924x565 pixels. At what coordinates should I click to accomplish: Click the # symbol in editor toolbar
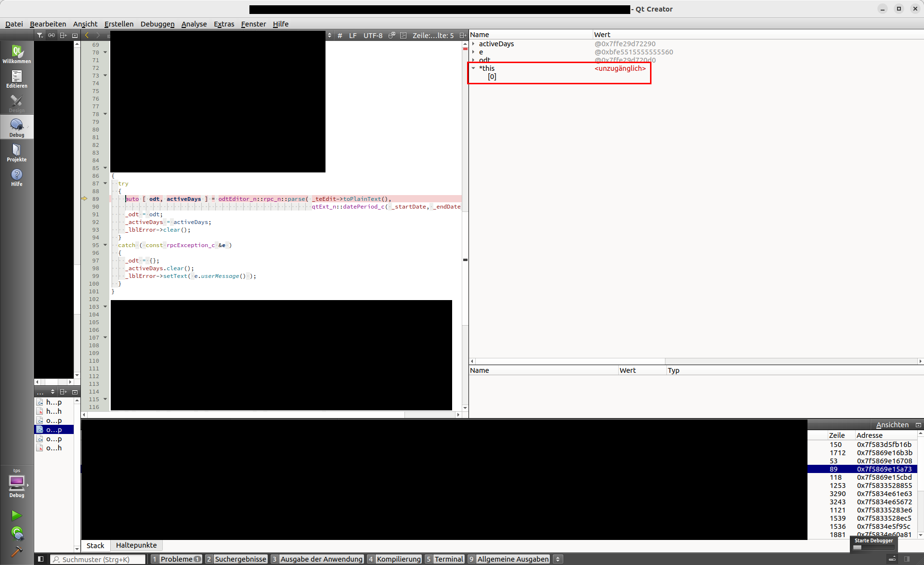point(340,36)
